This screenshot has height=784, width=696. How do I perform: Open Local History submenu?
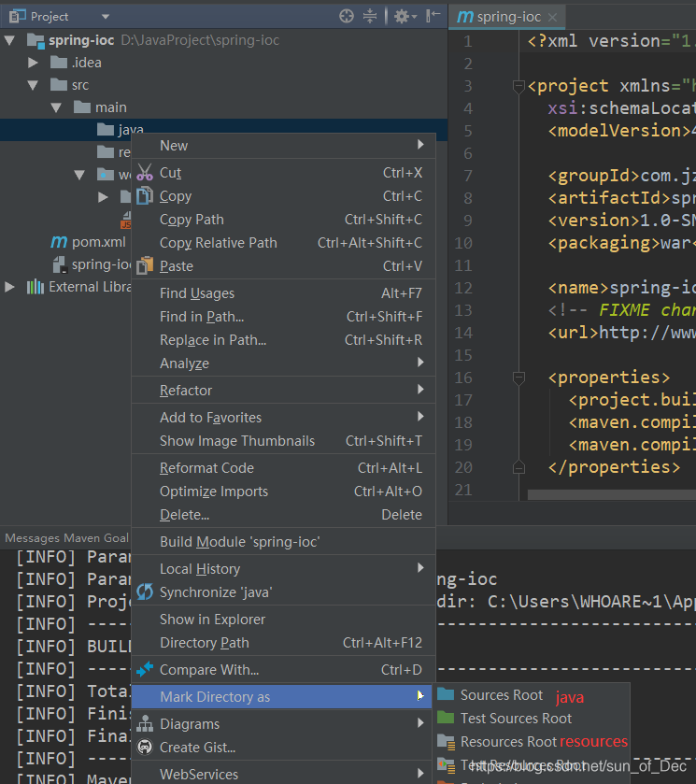click(283, 569)
